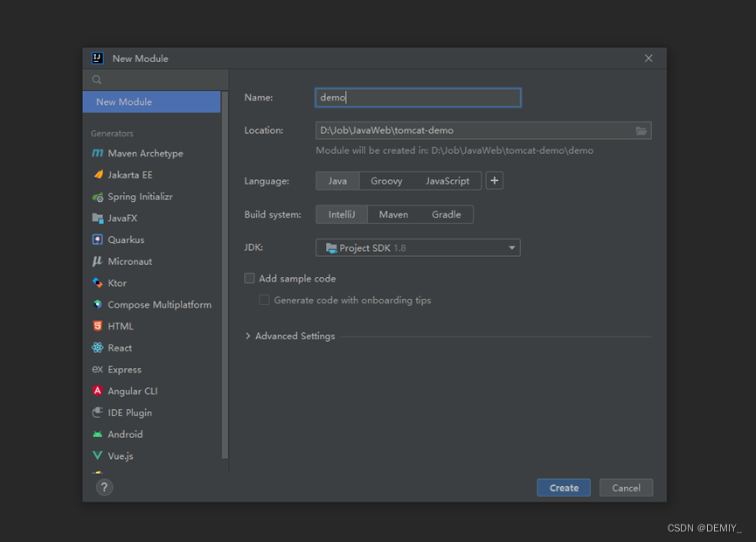The width and height of the screenshot is (756, 542).
Task: Select the Jakarta EE generator label
Action: (x=130, y=175)
